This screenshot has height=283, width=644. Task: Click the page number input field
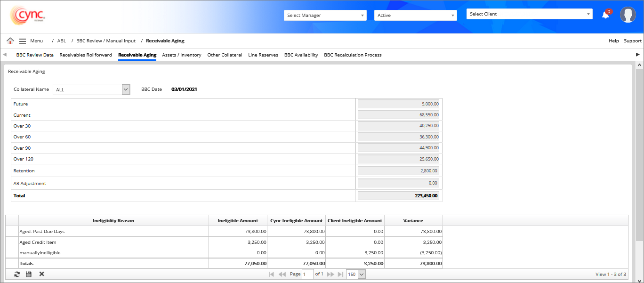point(307,274)
